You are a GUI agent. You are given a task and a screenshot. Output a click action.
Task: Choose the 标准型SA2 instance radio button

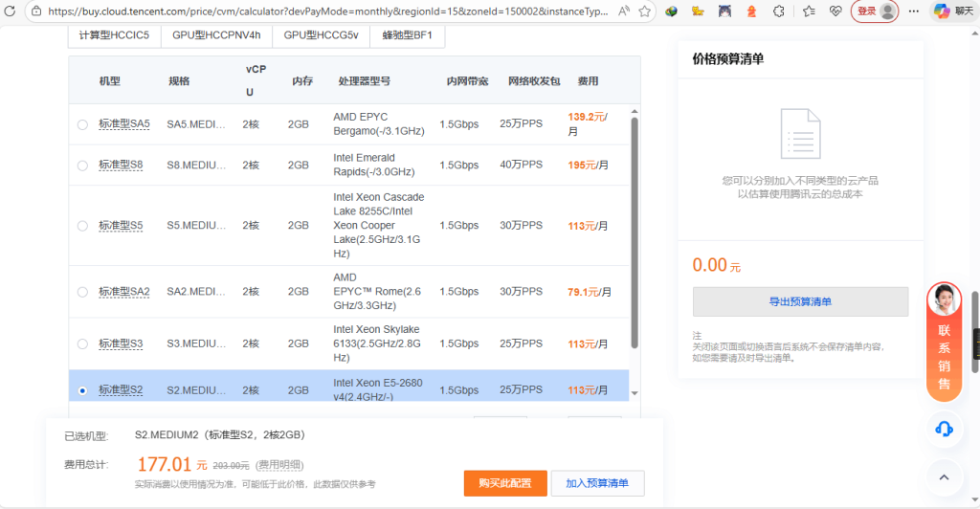[x=82, y=292]
